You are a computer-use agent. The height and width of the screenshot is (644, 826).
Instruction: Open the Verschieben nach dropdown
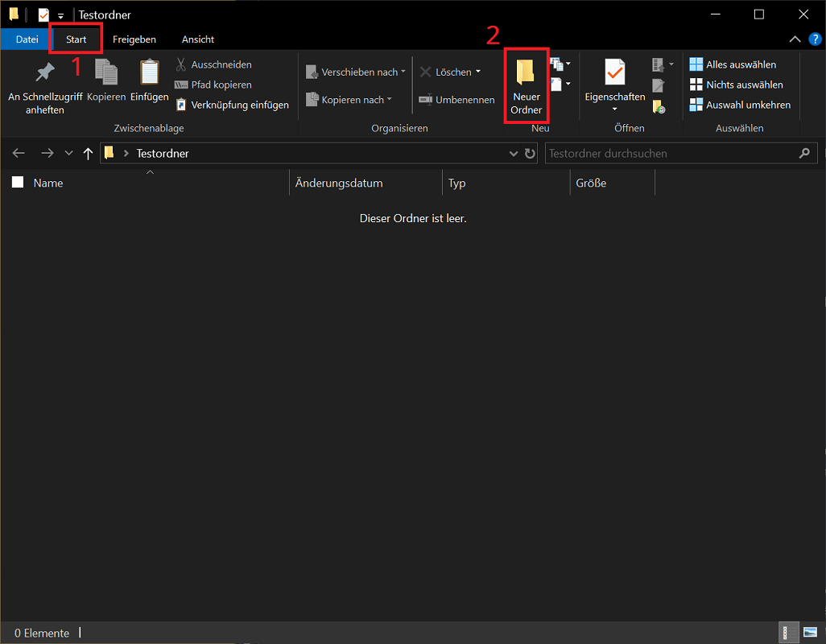pos(404,71)
